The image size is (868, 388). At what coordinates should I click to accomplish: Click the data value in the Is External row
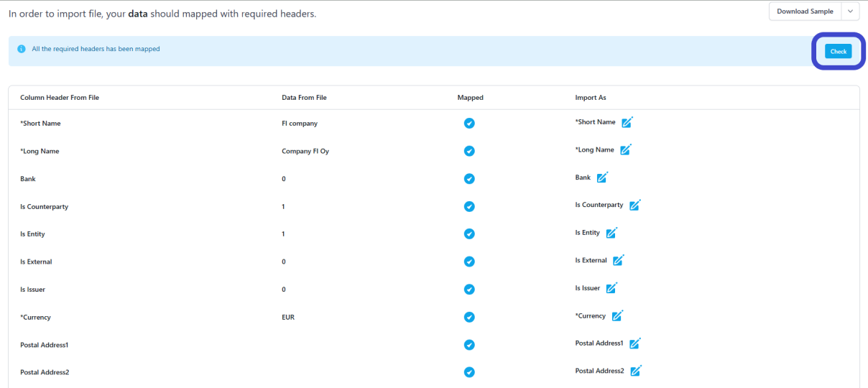click(x=284, y=262)
